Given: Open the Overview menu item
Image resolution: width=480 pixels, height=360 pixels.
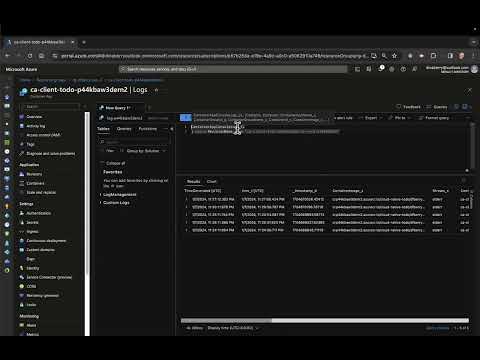Looking at the screenshot, I should [x=34, y=117].
